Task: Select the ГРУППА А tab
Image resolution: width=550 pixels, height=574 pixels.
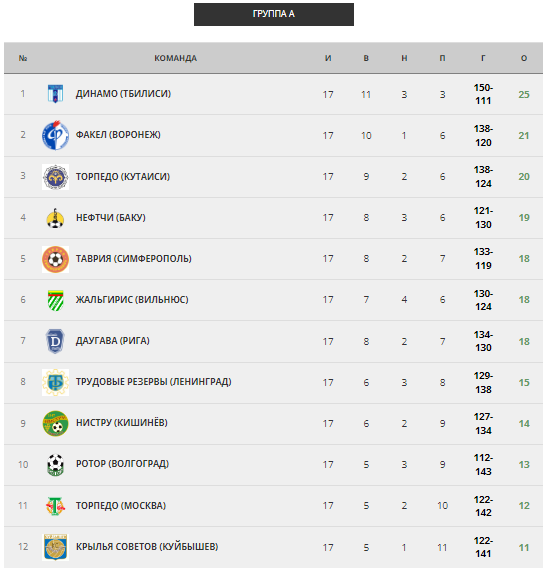Action: point(274,14)
